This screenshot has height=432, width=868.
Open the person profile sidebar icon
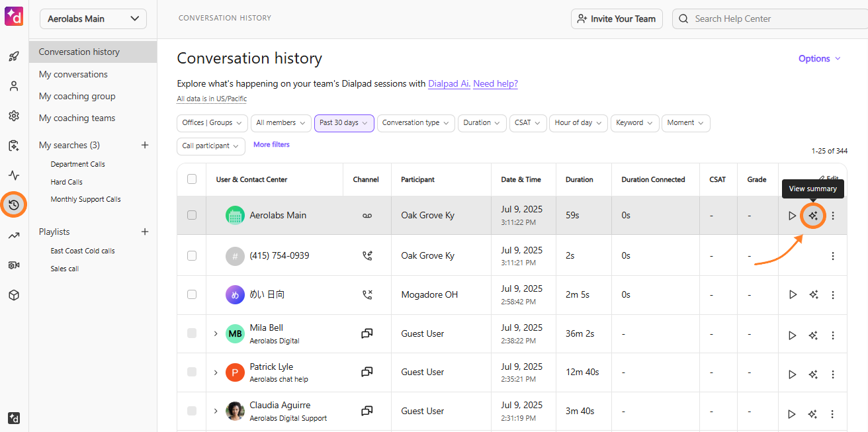click(x=14, y=86)
